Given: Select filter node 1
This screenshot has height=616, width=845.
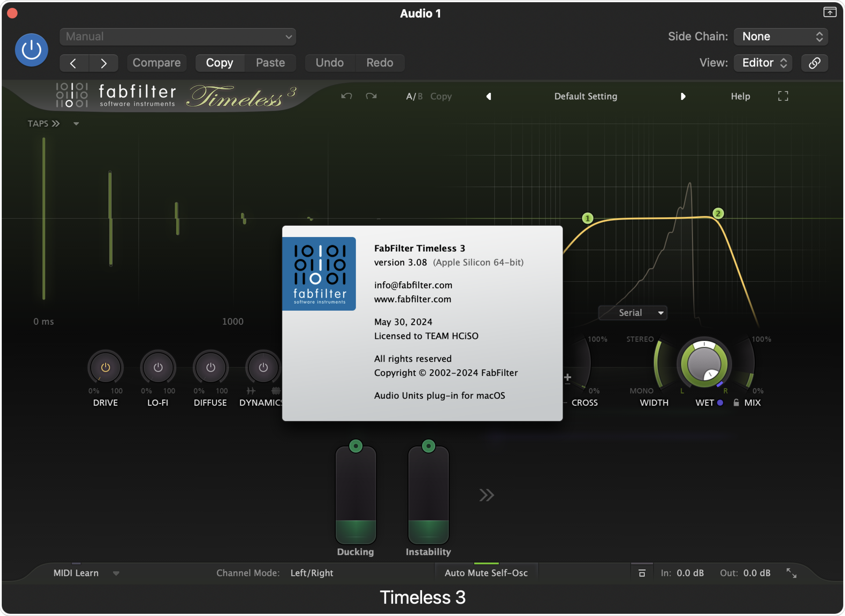Looking at the screenshot, I should 588,218.
